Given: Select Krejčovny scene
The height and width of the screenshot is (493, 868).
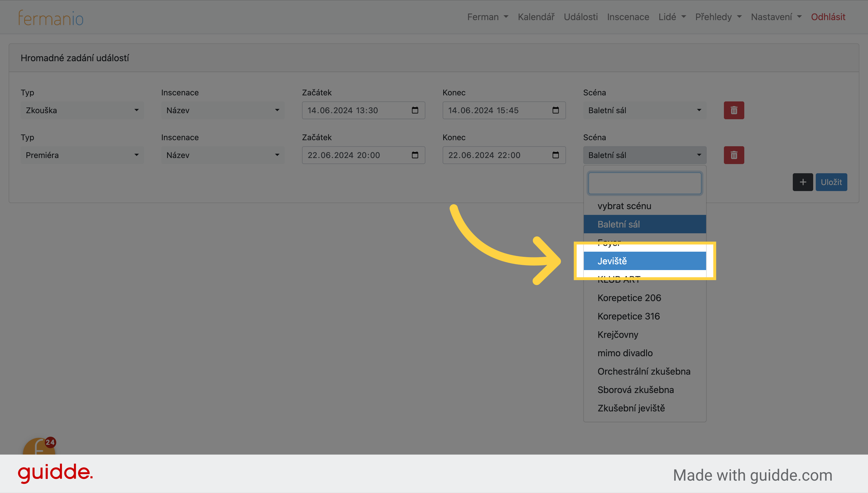Looking at the screenshot, I should (x=645, y=334).
